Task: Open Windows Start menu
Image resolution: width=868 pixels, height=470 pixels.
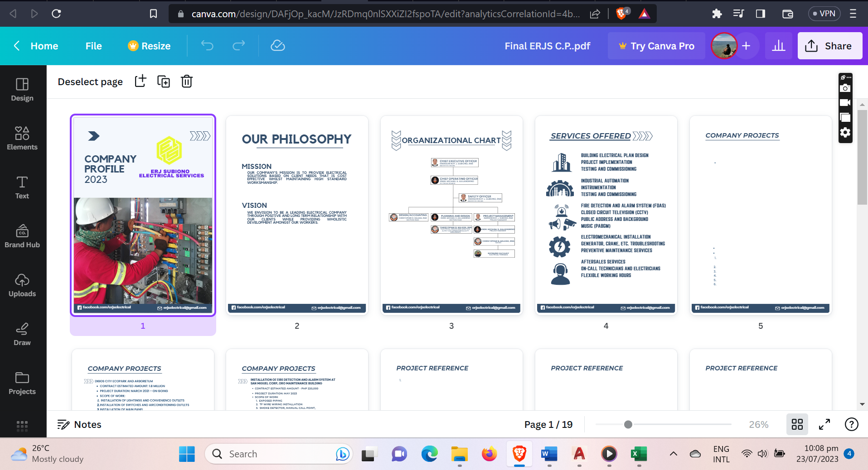Action: click(x=187, y=454)
